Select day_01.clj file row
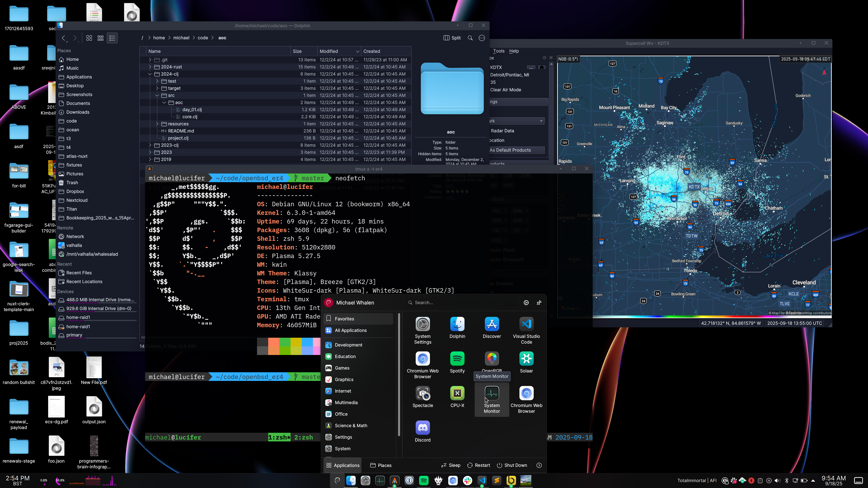Image resolution: width=868 pixels, height=488 pixels. coord(275,109)
